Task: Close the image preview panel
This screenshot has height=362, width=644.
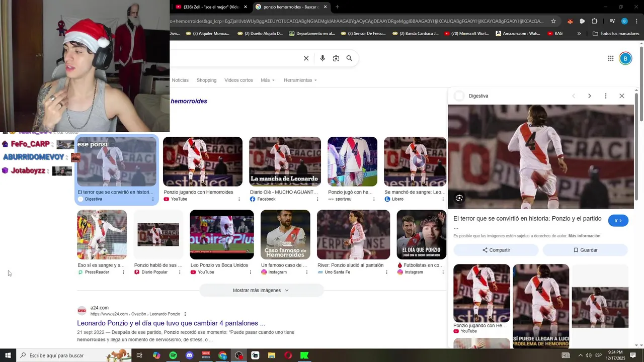Action: pyautogui.click(x=622, y=96)
